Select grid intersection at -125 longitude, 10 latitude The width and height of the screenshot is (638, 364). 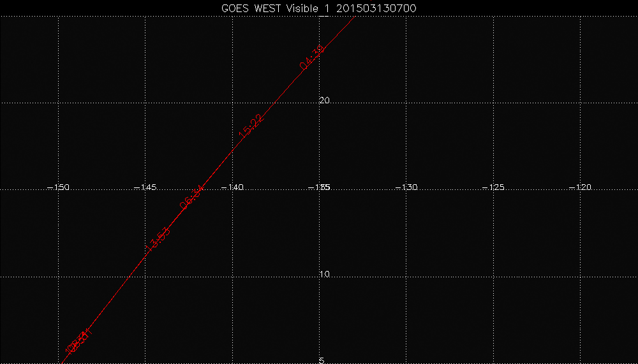click(x=493, y=277)
